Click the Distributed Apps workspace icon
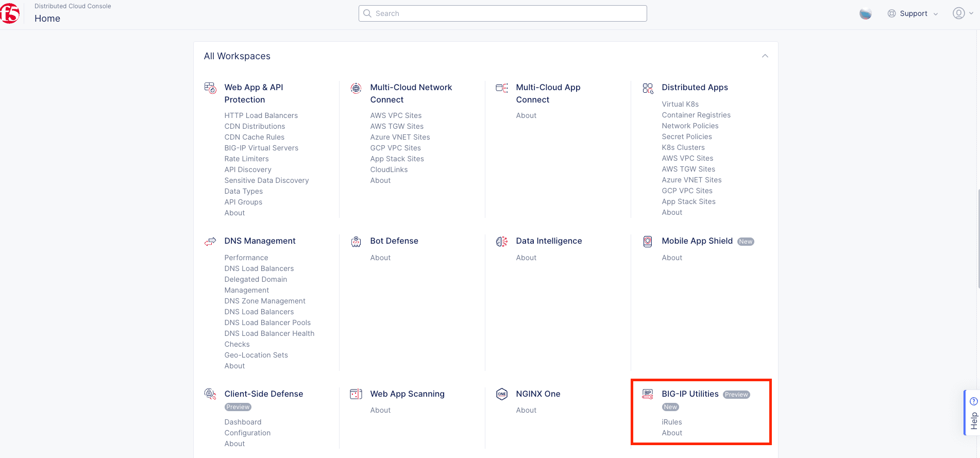 point(648,88)
